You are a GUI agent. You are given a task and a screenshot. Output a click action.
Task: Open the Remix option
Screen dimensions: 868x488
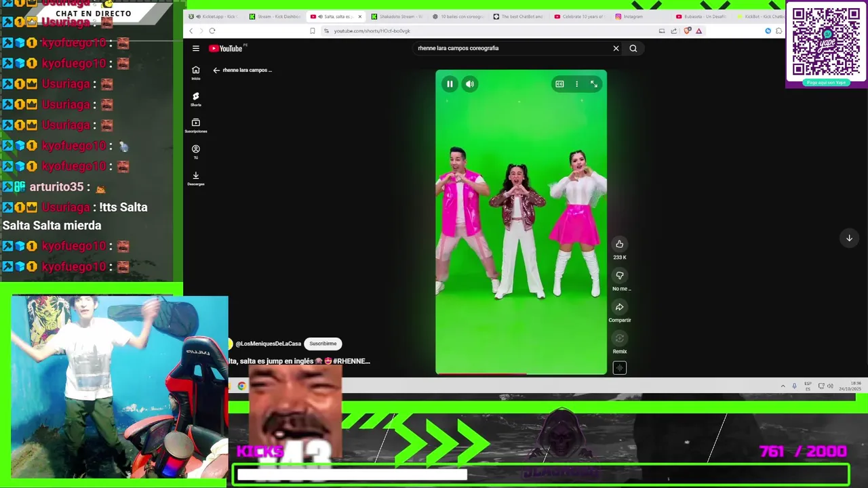click(619, 338)
